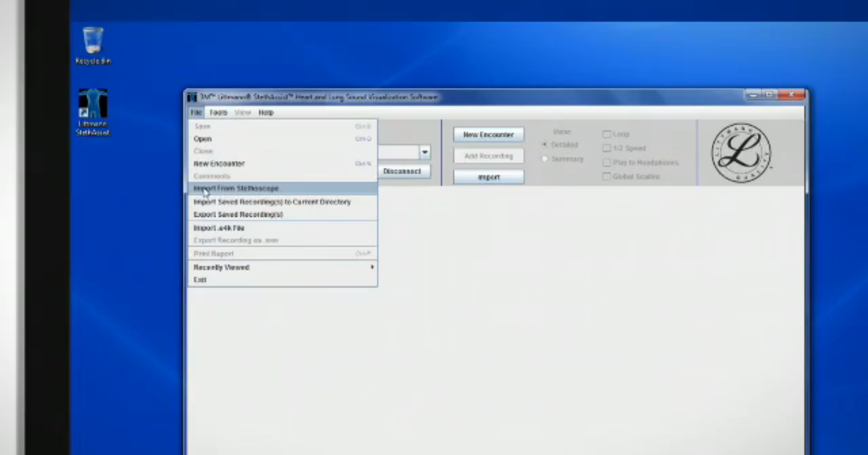Viewport: 868px width, 455px height.
Task: Toggle the 1/2 Speed checkbox
Action: (x=607, y=148)
